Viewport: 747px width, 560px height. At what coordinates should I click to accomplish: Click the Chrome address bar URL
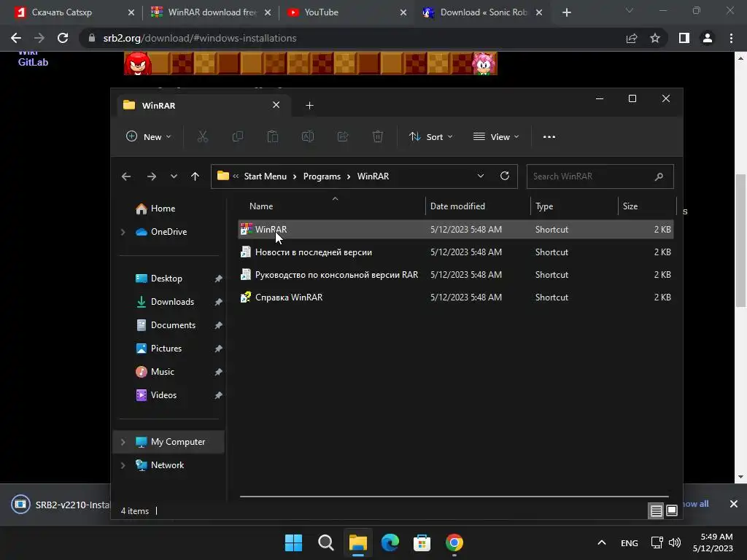[x=200, y=38]
